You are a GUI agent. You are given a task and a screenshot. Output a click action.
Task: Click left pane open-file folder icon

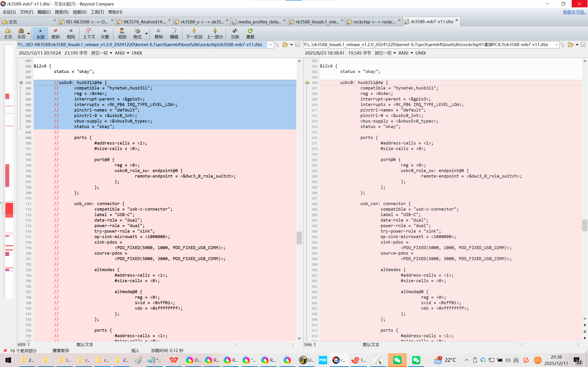[x=285, y=45]
